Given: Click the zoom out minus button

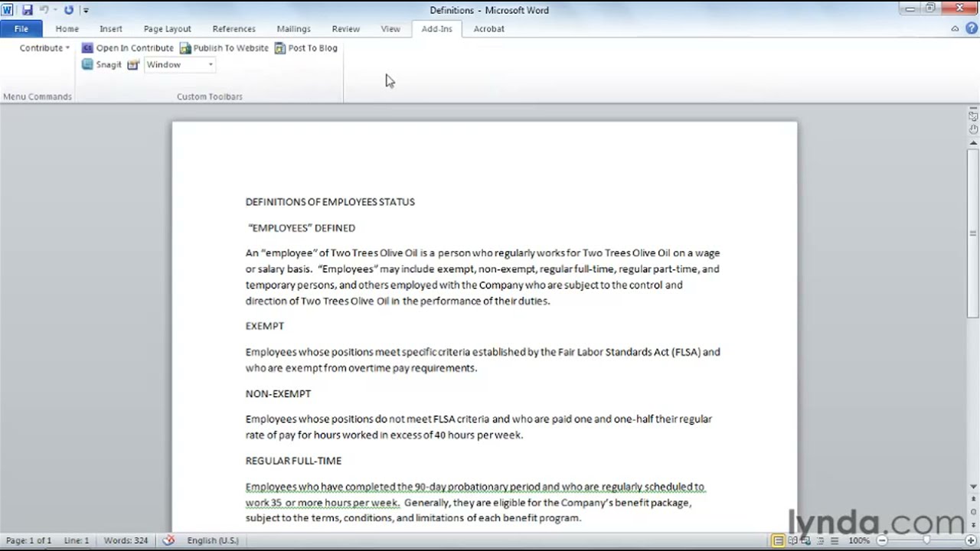Looking at the screenshot, I should (x=881, y=541).
